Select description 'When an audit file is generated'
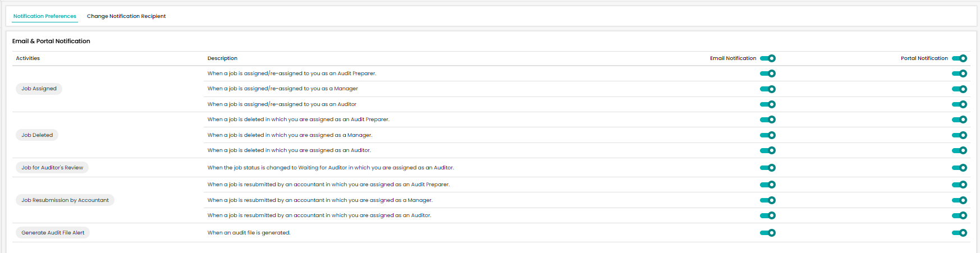The height and width of the screenshot is (253, 980). click(x=249, y=233)
